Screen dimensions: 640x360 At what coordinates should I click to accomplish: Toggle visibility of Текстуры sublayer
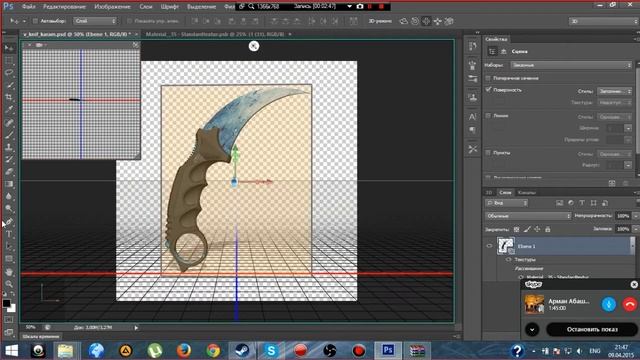point(509,260)
